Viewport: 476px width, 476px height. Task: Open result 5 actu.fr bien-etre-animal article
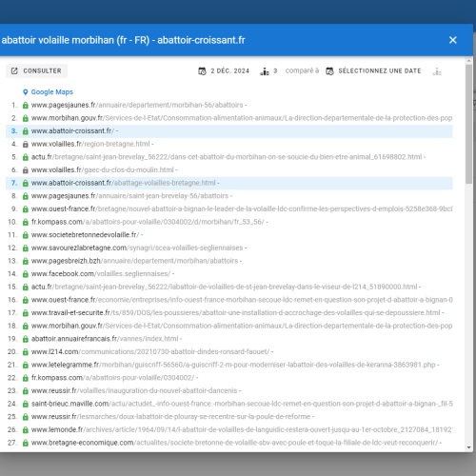pos(227,157)
